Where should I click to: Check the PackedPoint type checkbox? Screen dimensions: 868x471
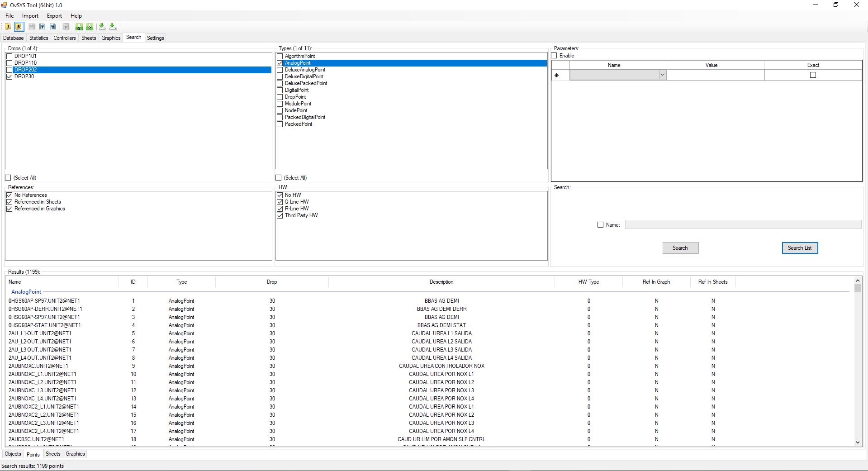280,124
